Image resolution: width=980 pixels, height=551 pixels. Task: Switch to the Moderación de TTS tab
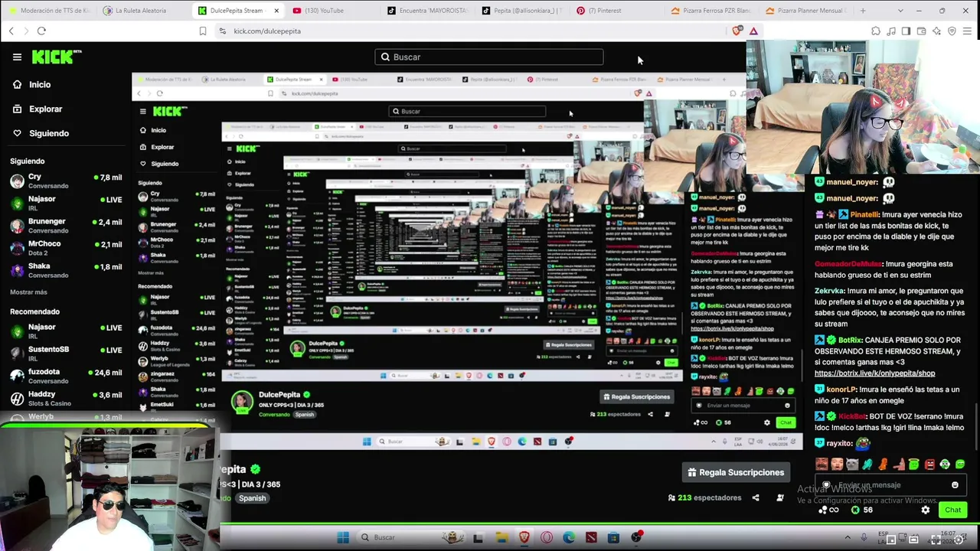point(49,11)
